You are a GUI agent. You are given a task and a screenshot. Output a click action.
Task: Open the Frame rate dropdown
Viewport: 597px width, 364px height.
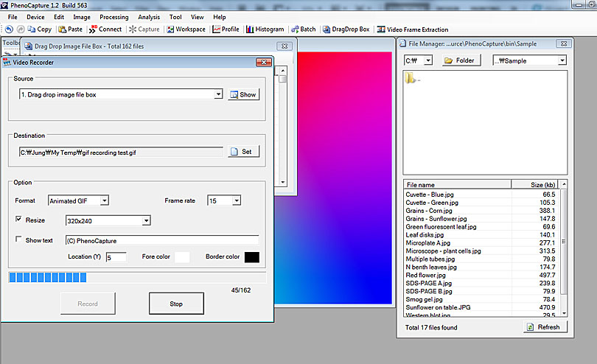pos(236,200)
